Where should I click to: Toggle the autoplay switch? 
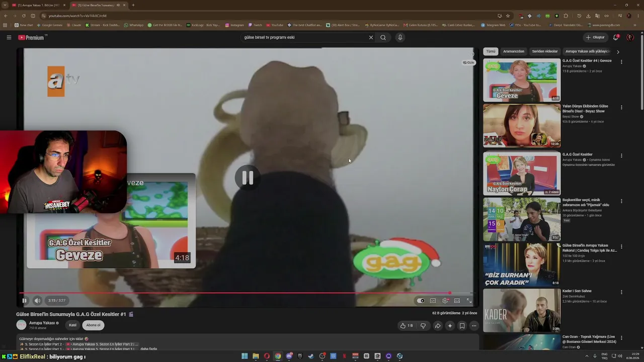421,301
